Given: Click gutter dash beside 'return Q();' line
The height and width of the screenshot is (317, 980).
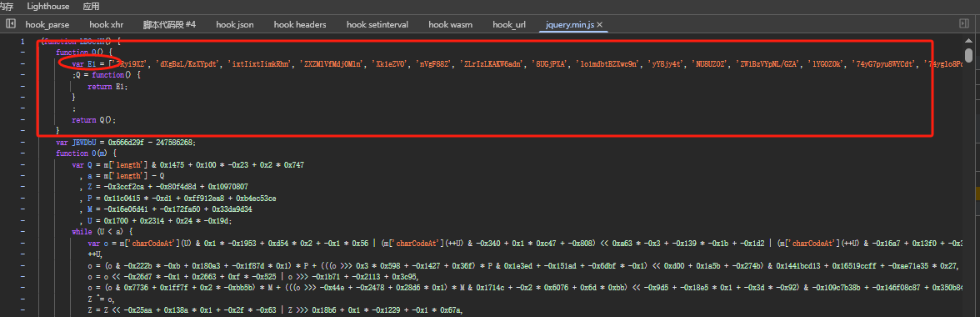Looking at the screenshot, I should (22, 119).
